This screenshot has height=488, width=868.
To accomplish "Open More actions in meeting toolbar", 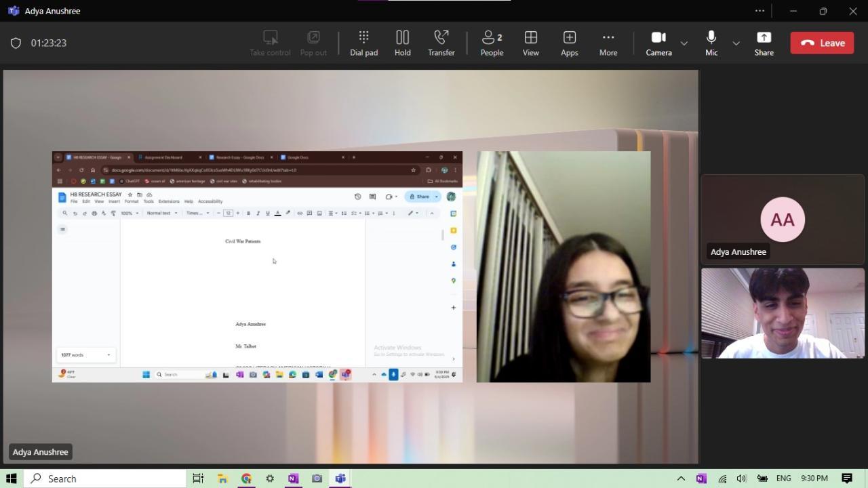I will pyautogui.click(x=608, y=43).
